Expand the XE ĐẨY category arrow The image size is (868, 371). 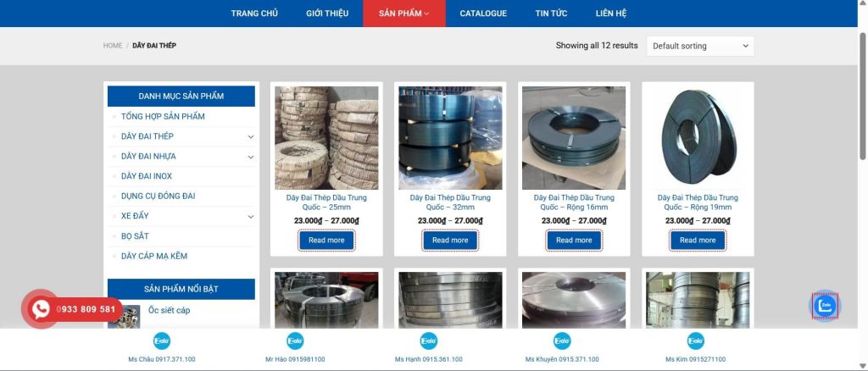[251, 216]
